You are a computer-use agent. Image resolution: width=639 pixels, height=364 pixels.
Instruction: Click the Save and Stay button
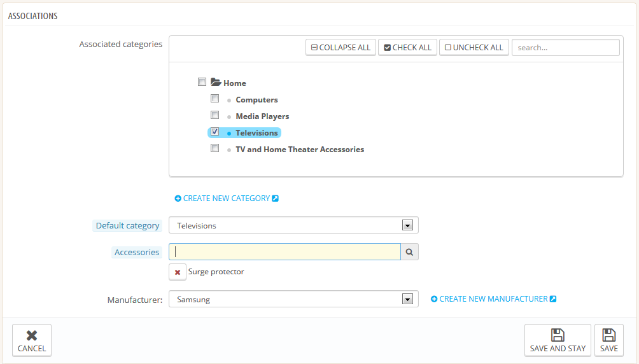click(557, 340)
